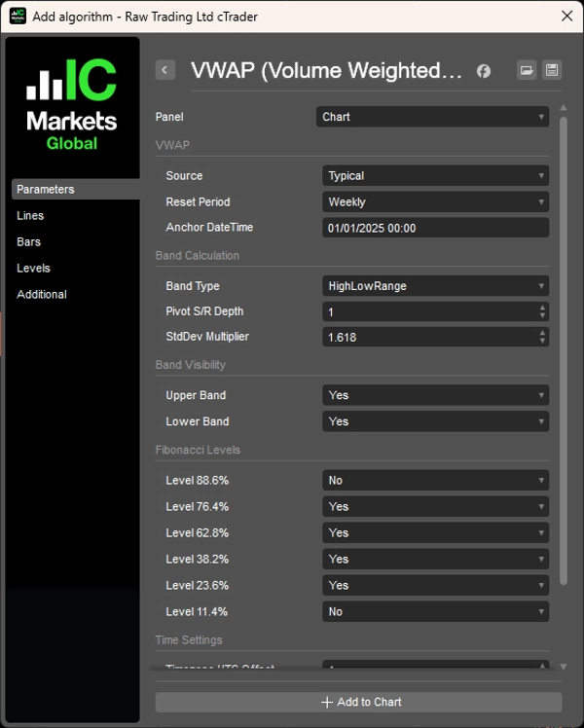The height and width of the screenshot is (728, 584).
Task: Click the load parameters folder icon
Action: pos(527,70)
